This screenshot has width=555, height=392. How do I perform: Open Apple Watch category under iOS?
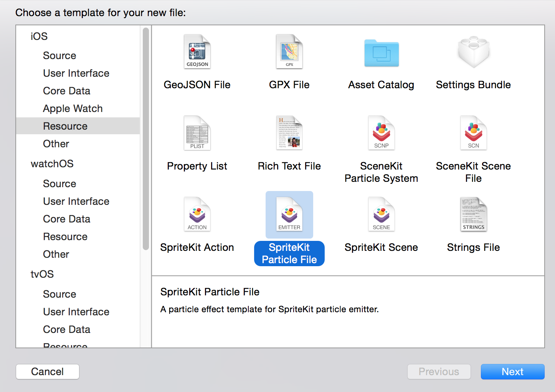73,109
